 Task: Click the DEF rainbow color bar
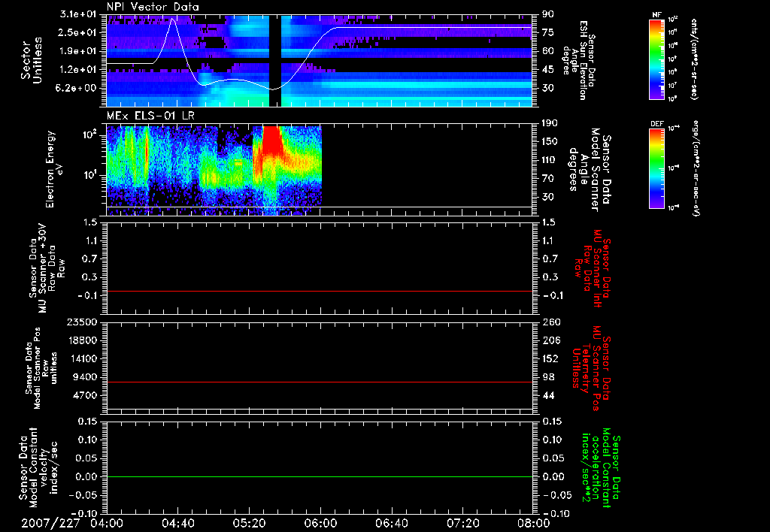tap(656, 168)
